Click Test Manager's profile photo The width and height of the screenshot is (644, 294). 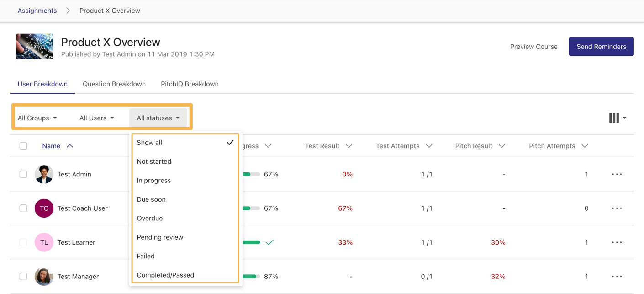tap(44, 277)
